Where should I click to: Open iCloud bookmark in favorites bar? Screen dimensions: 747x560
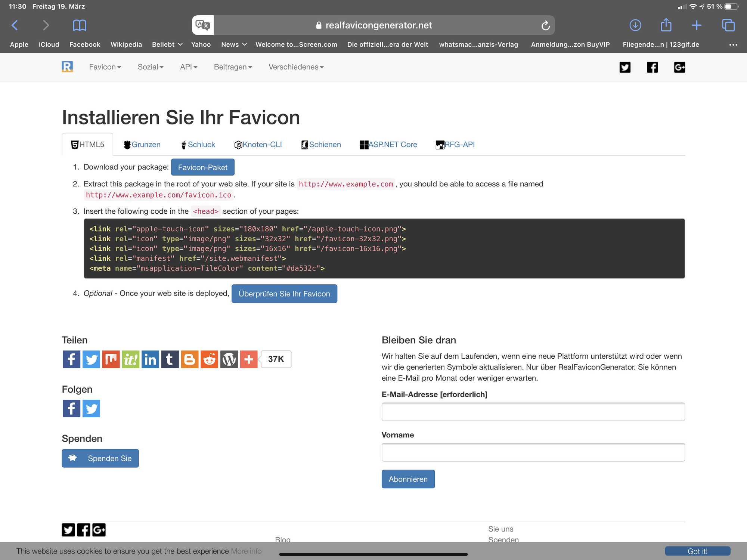click(49, 44)
